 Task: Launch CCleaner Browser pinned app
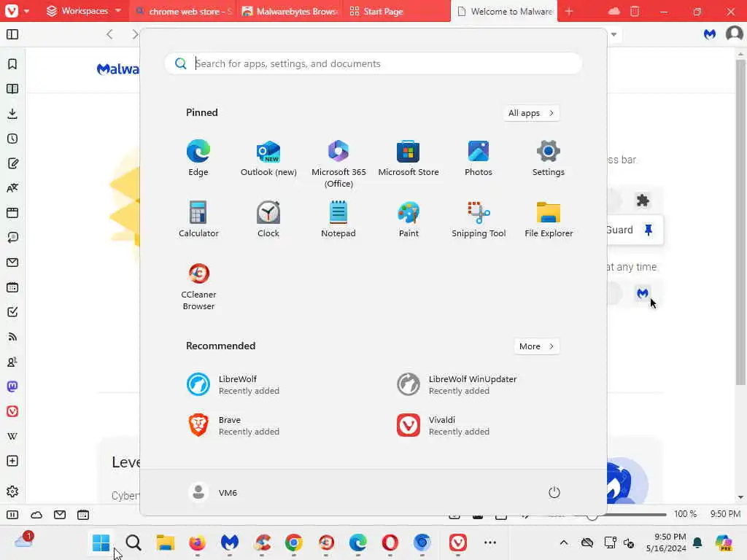198,287
